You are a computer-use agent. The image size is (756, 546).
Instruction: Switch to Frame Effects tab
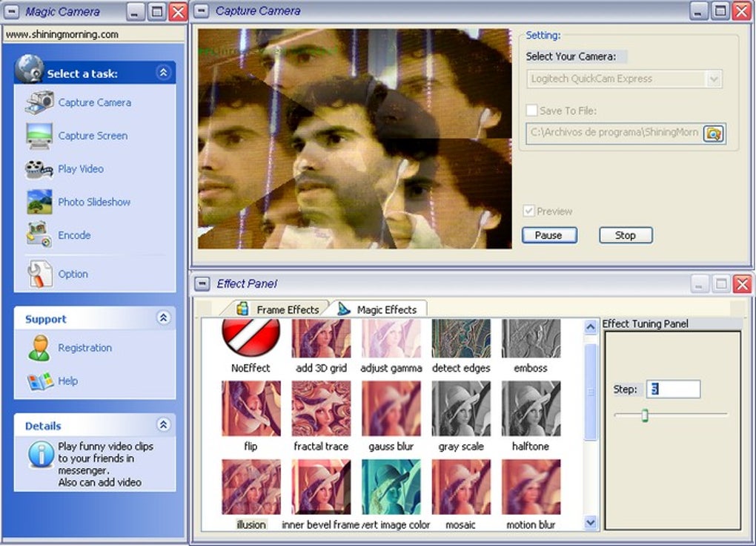[x=278, y=309]
